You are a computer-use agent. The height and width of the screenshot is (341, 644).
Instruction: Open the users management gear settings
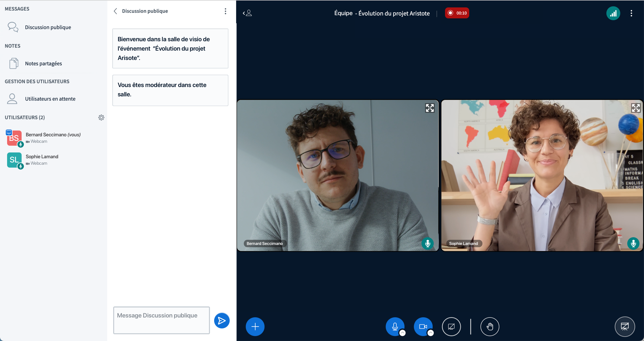(x=101, y=118)
